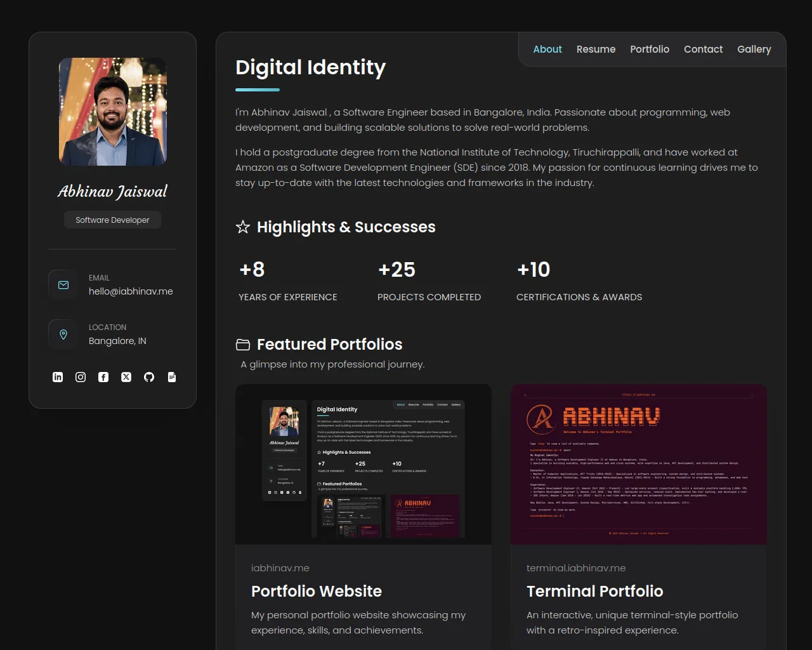812x650 pixels.
Task: Click the location pin icon
Action: click(63, 335)
